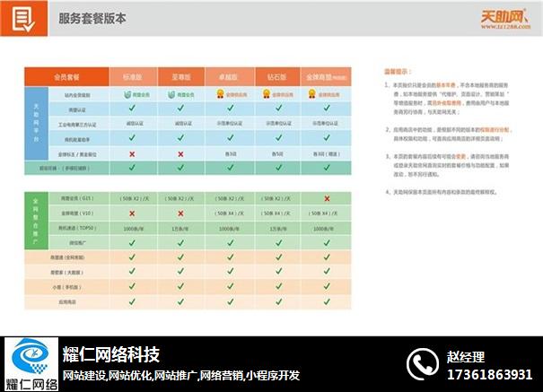Click the 商管家 (大数据) row label

coord(66,273)
